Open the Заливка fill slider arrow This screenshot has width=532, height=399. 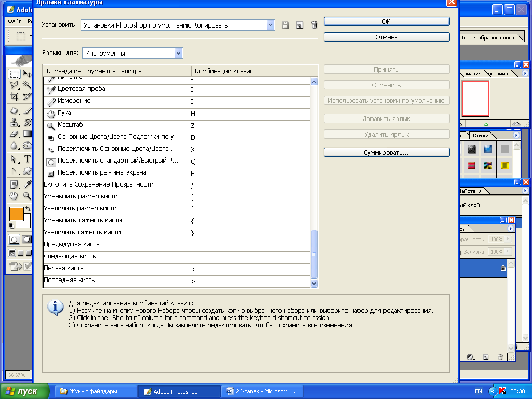pyautogui.click(x=508, y=251)
